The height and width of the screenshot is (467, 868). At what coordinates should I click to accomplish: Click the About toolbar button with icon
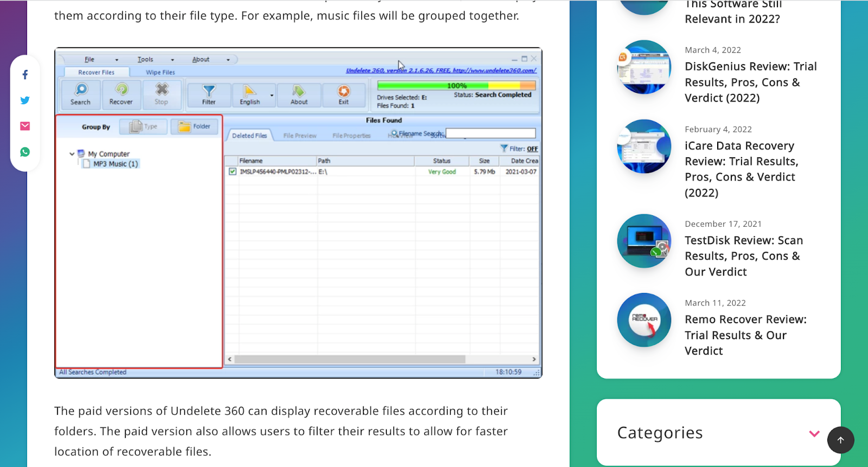tap(299, 95)
